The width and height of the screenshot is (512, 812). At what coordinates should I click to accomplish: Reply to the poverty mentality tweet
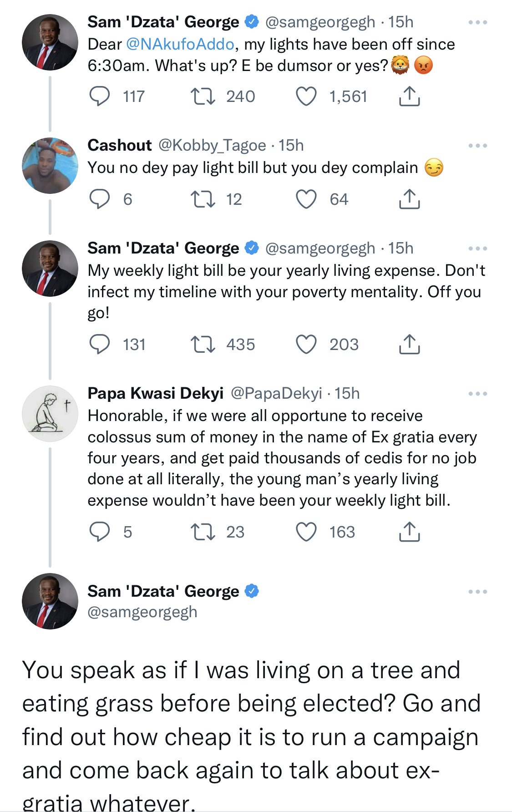(x=100, y=345)
